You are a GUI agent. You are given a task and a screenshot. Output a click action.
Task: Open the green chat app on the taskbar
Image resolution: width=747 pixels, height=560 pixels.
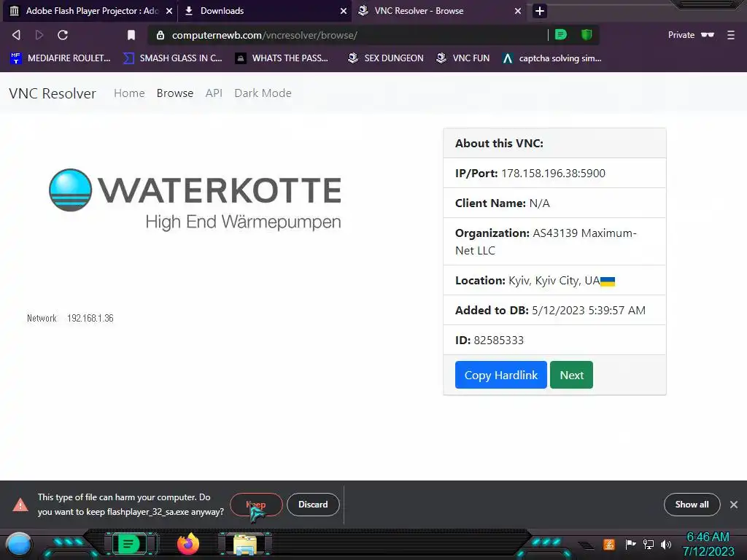tap(129, 544)
